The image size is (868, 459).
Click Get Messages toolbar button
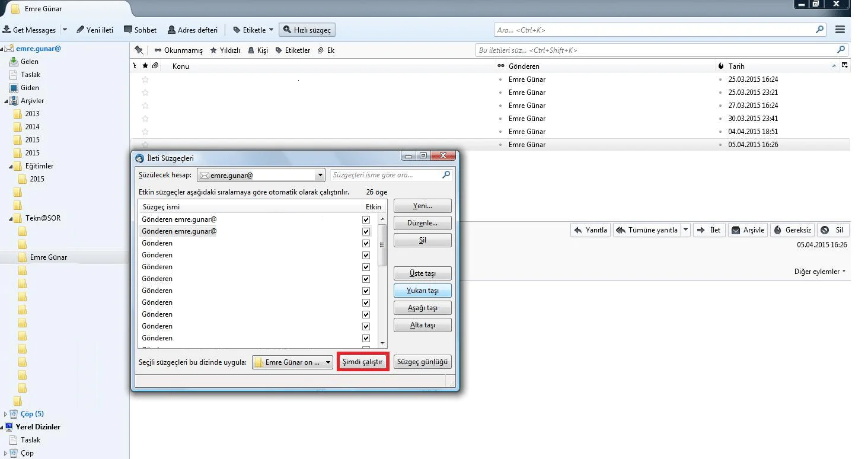[29, 30]
